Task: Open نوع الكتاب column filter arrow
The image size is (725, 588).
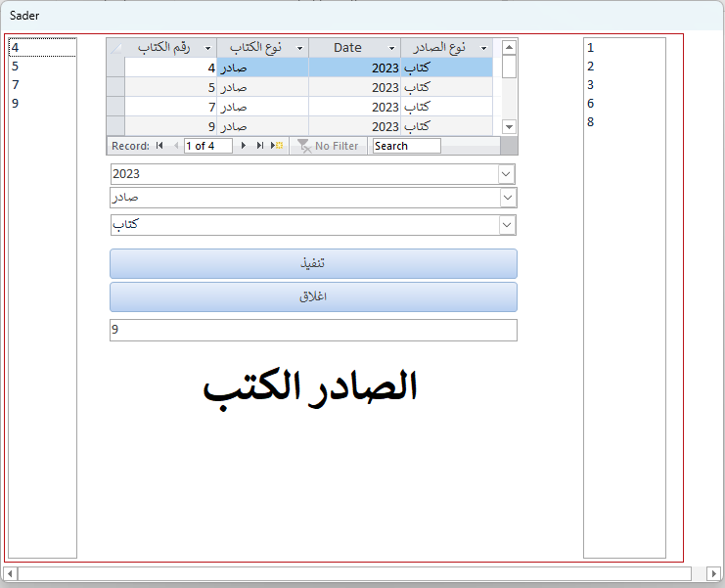Action: coord(299,48)
